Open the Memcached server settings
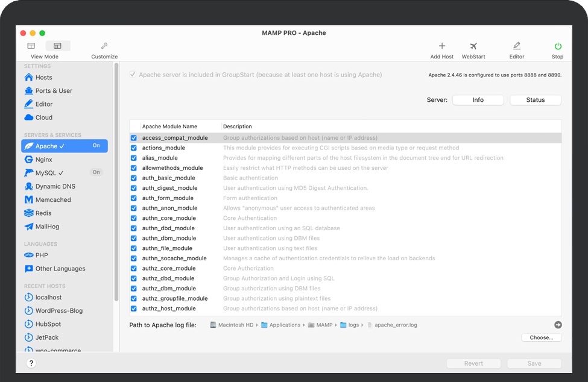The image size is (588, 382). click(52, 199)
